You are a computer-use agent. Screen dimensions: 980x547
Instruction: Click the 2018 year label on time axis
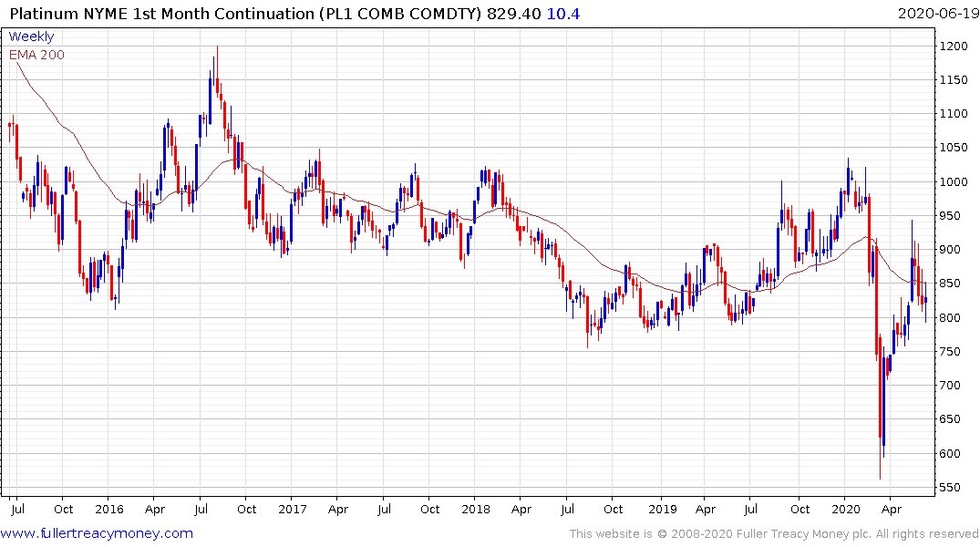pos(476,509)
